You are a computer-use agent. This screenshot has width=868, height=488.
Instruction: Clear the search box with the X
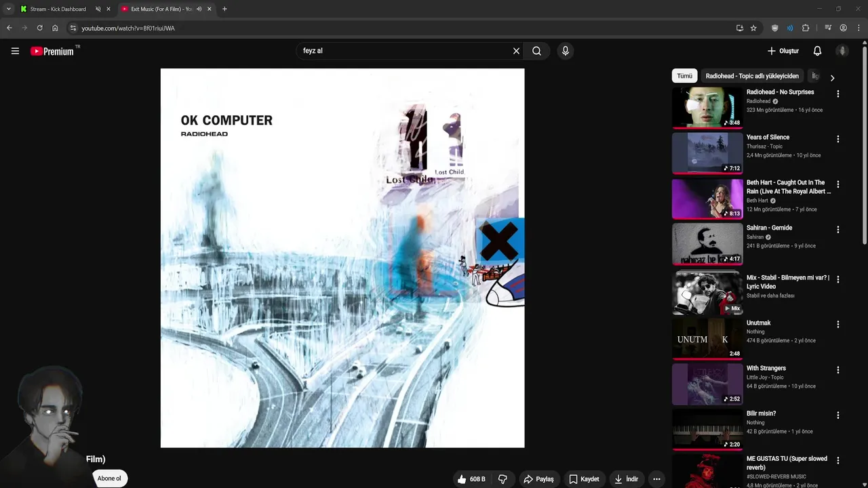click(516, 51)
